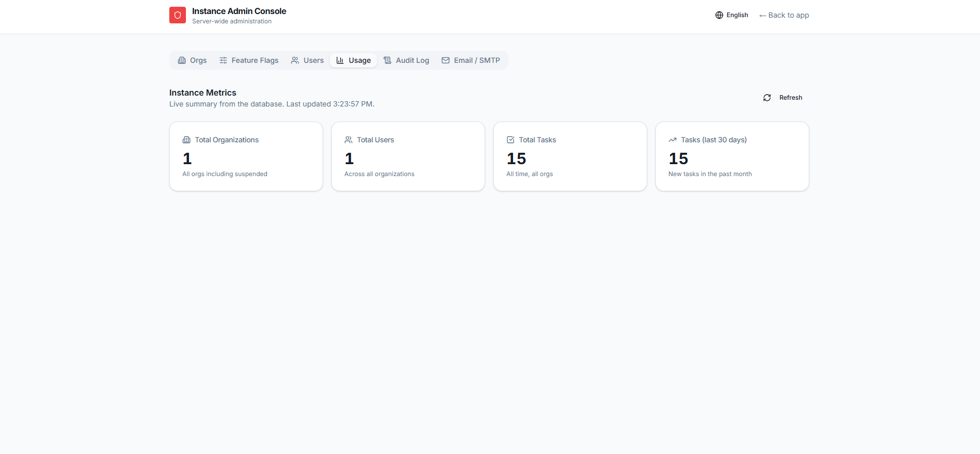Click the Feature Flags sliders icon
The width and height of the screenshot is (980, 454).
pyautogui.click(x=223, y=60)
